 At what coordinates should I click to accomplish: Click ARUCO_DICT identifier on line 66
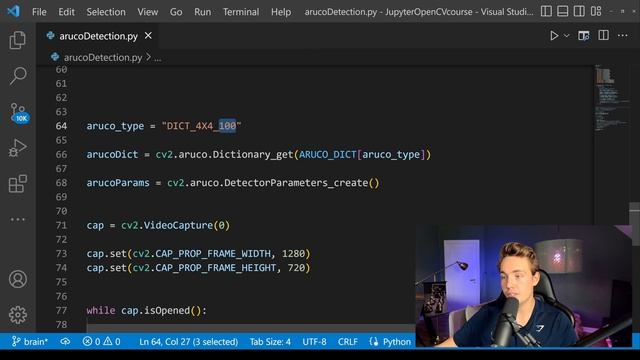328,154
